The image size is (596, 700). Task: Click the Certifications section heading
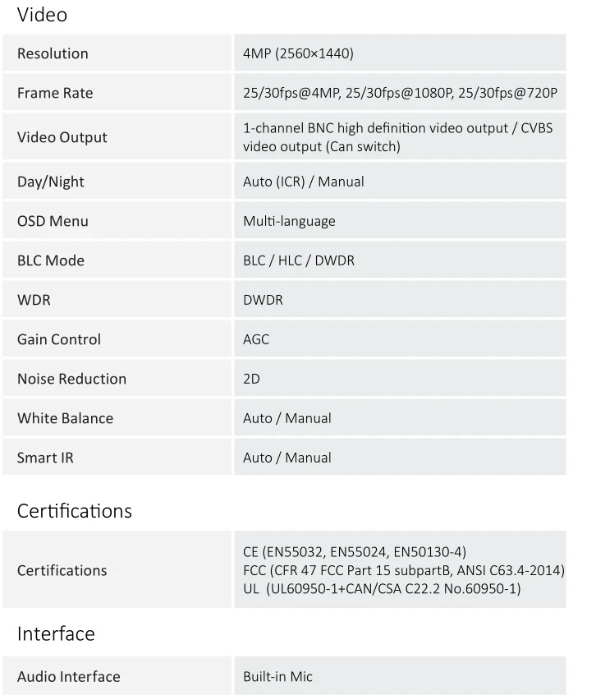point(75,511)
